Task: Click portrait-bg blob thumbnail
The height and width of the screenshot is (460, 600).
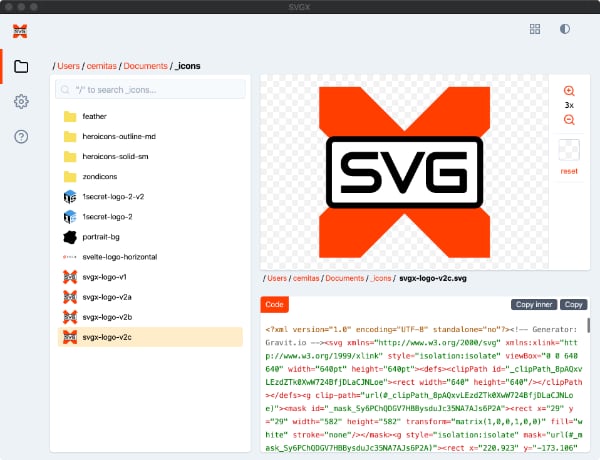Action: click(x=70, y=237)
